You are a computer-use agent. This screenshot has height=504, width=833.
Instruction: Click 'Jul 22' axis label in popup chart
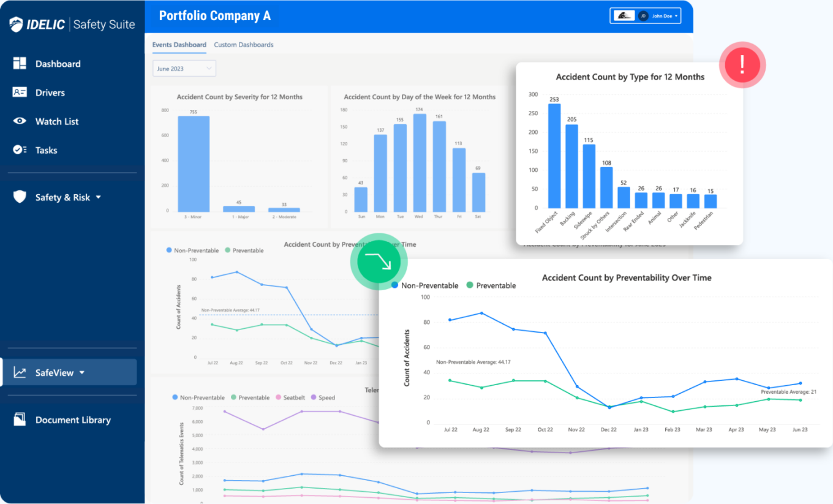tap(450, 430)
